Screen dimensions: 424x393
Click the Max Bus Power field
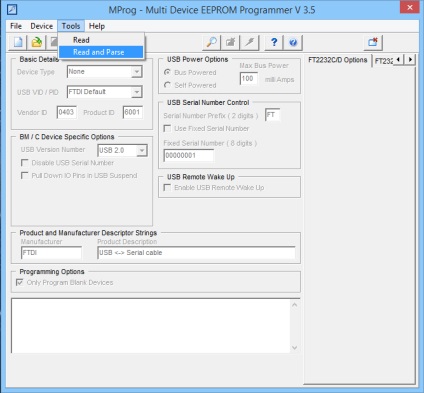point(248,79)
